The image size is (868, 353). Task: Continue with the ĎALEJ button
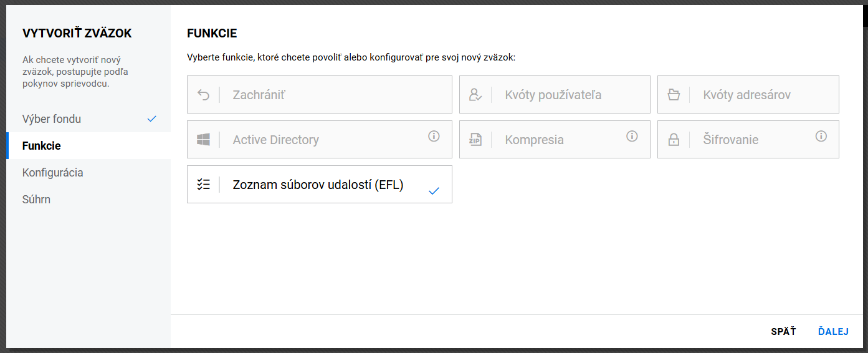[833, 332]
